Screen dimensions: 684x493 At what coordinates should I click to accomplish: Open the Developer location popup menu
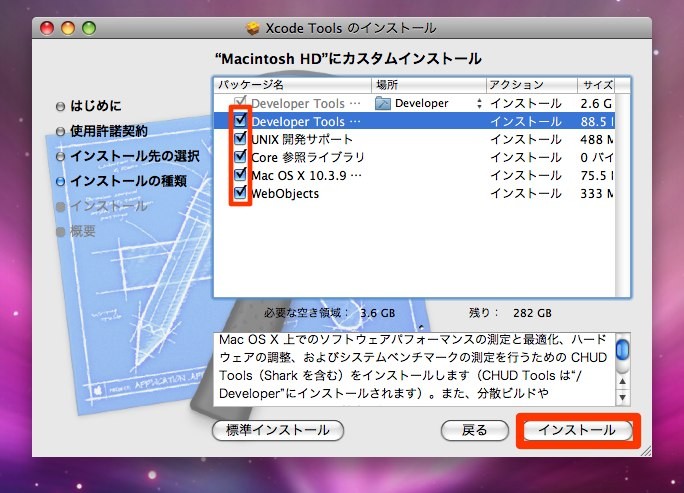[x=479, y=103]
